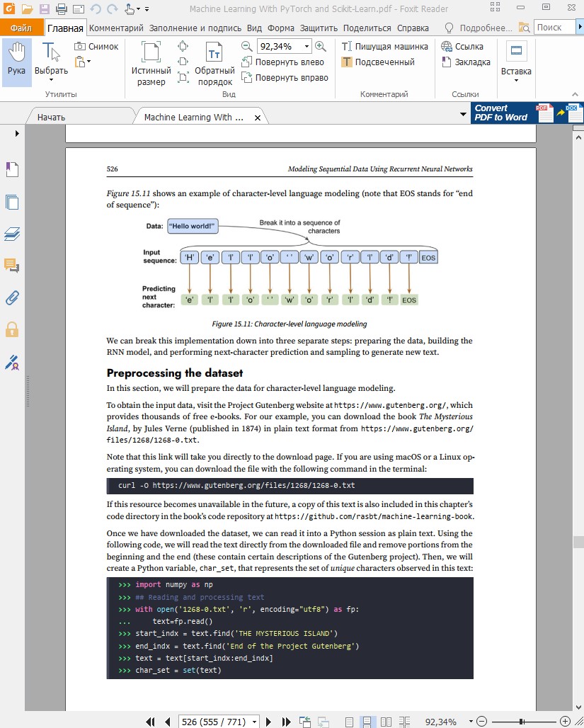
Task: Switch to continuous page view in status bar
Action: (367, 722)
